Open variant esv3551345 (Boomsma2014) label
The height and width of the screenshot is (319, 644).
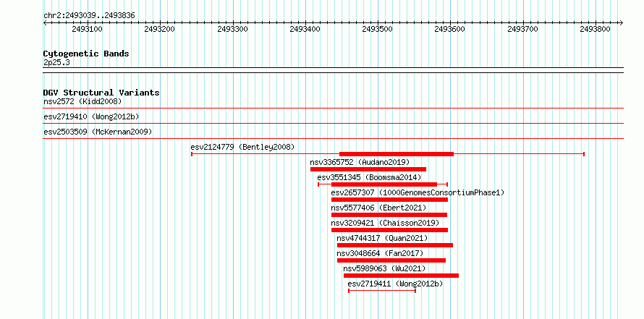[x=369, y=177]
